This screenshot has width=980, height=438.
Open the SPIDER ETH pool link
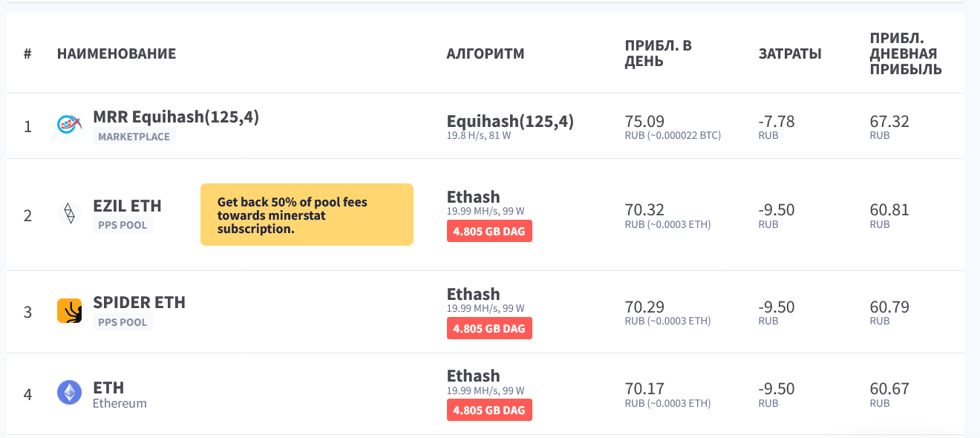[x=139, y=302]
